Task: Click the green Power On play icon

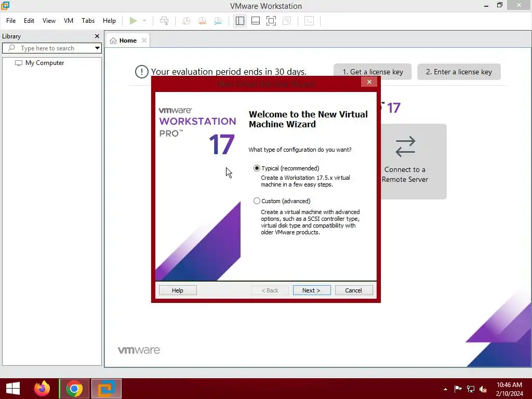Action: pyautogui.click(x=134, y=21)
